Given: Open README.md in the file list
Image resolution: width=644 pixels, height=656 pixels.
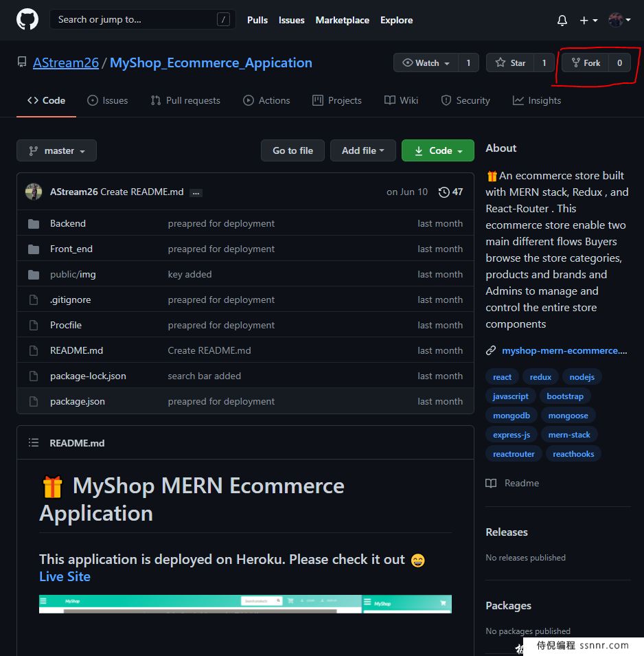Looking at the screenshot, I should point(76,350).
